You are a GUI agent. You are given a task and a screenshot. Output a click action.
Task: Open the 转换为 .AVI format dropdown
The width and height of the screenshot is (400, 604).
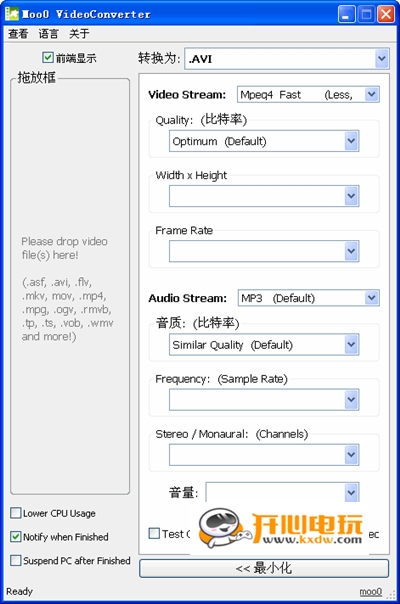pos(287,59)
